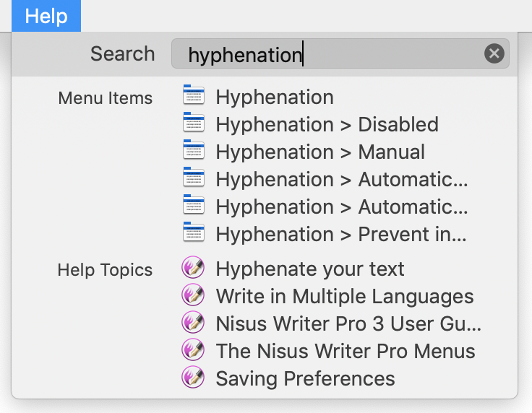Click the Nisus icon beside Write in Multiple Languages
The image size is (532, 413).
coord(193,295)
